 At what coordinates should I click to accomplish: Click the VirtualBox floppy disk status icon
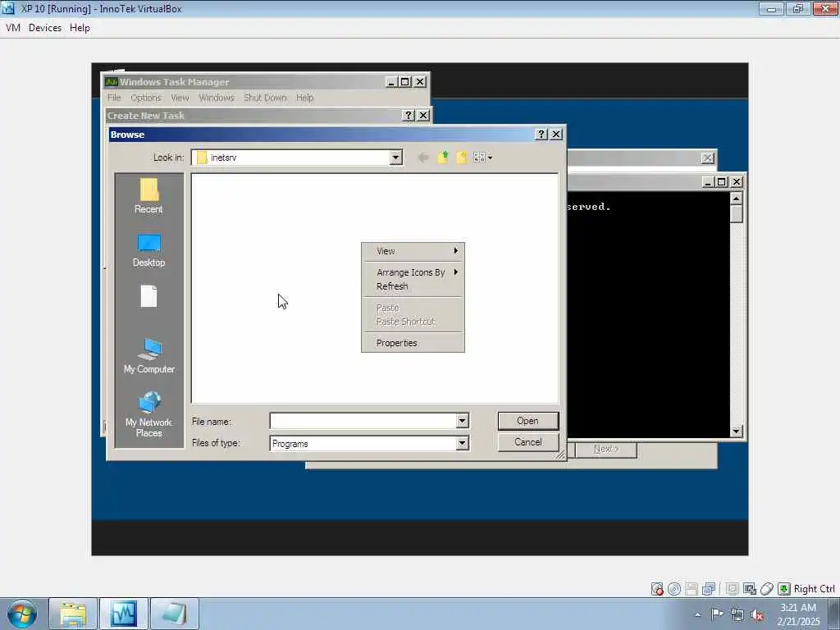tap(691, 589)
